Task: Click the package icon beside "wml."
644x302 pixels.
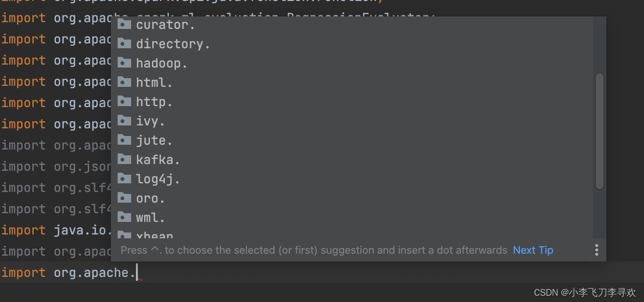Action: pyautogui.click(x=124, y=217)
